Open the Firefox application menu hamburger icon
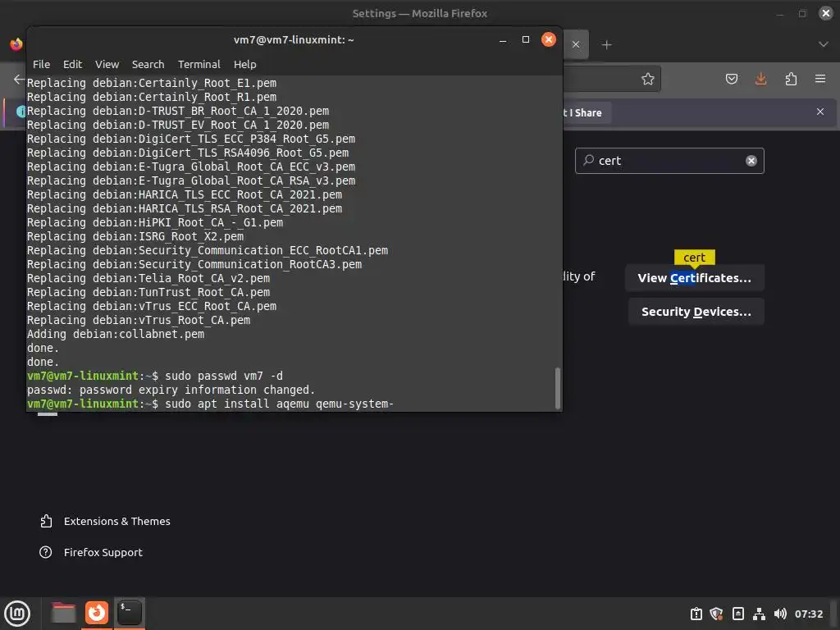840x630 pixels. coord(820,79)
